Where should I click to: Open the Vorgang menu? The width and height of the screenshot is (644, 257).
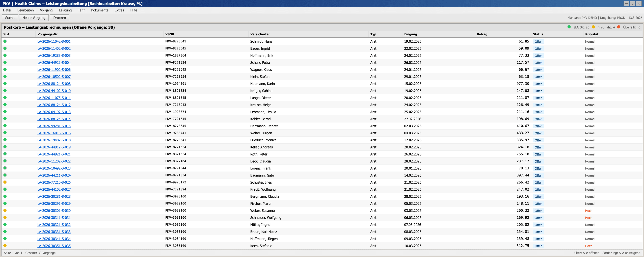(46, 10)
